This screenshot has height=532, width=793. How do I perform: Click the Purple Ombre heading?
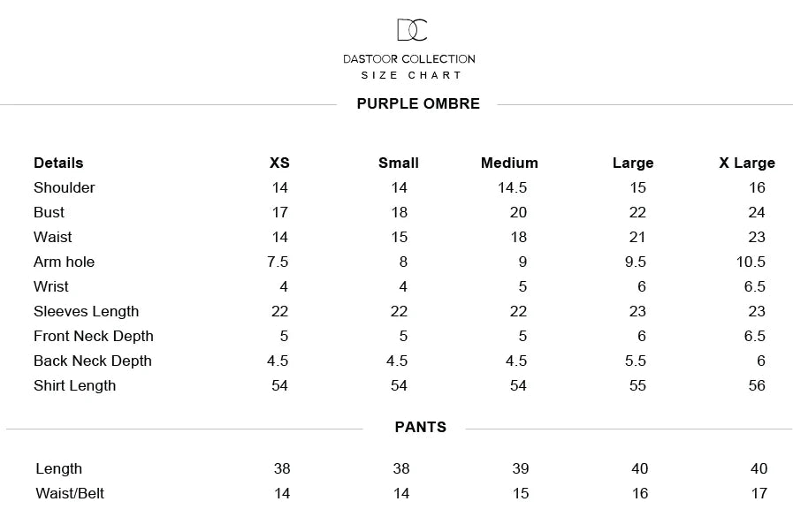[x=418, y=103]
